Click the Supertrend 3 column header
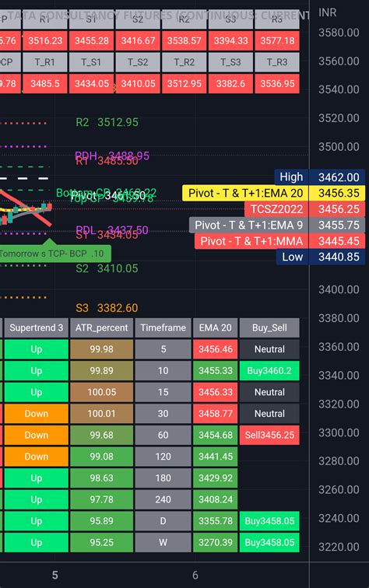The height and width of the screenshot is (588, 369). [x=37, y=327]
